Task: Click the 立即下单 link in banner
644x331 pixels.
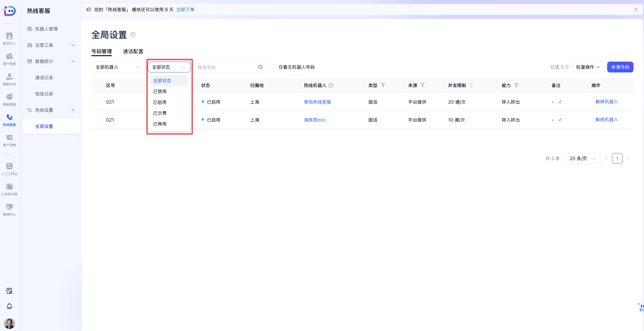Action: [185, 9]
